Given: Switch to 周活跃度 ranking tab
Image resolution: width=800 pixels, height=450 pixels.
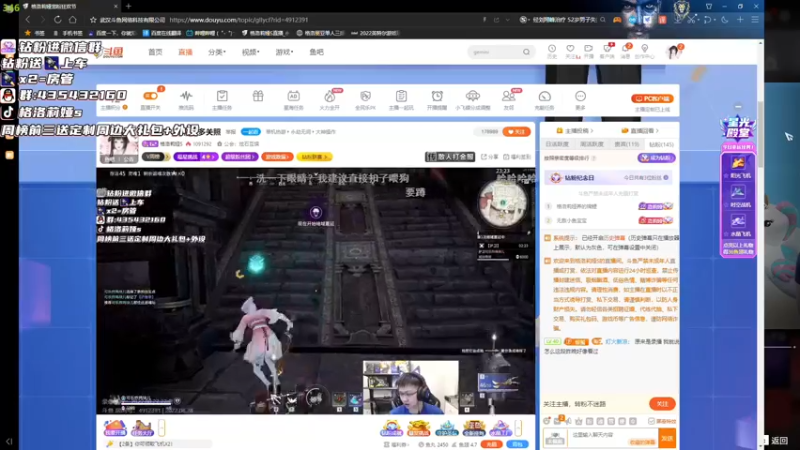Looking at the screenshot, I should 592,144.
